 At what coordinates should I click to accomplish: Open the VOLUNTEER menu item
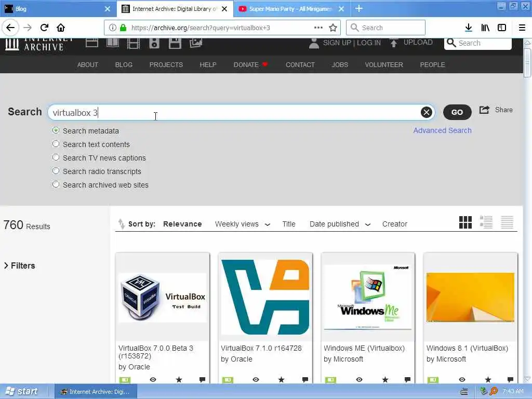384,65
